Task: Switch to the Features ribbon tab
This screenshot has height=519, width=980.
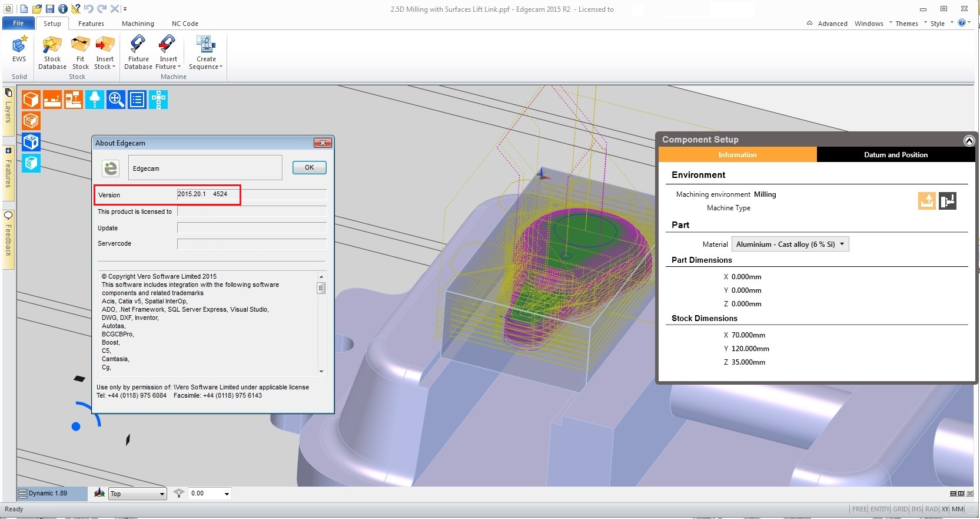Action: point(91,24)
